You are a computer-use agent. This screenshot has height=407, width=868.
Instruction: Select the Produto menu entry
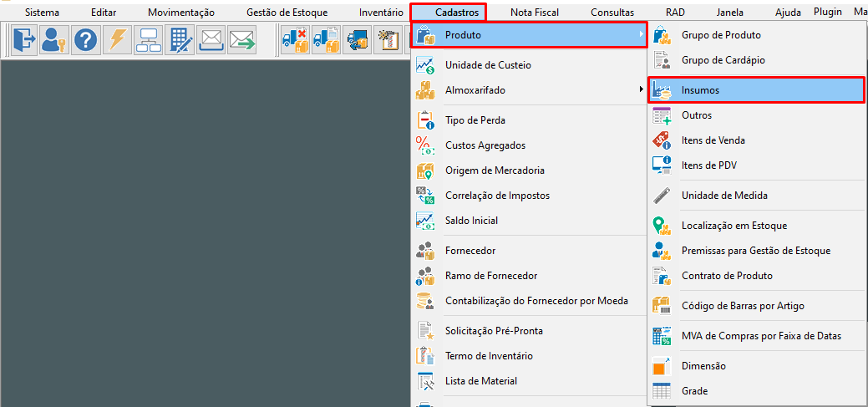click(529, 35)
